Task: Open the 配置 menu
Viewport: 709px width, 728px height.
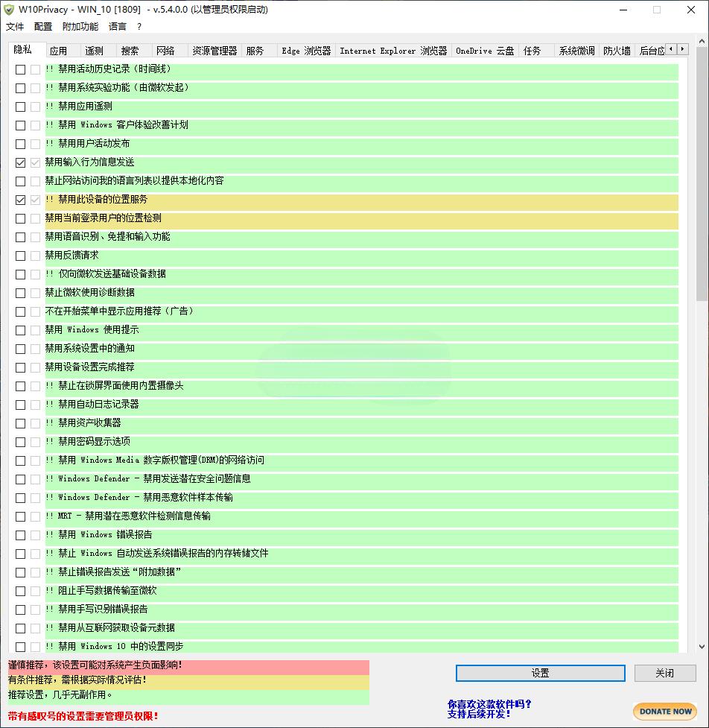Action: tap(43, 27)
